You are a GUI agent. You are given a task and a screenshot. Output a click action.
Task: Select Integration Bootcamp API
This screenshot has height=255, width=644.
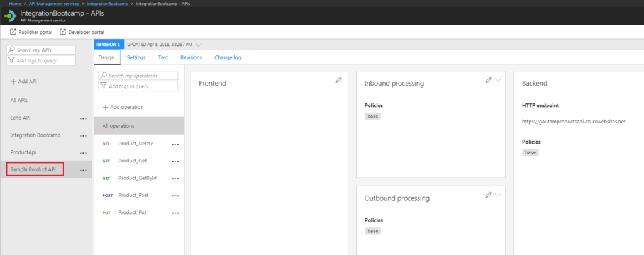point(35,135)
